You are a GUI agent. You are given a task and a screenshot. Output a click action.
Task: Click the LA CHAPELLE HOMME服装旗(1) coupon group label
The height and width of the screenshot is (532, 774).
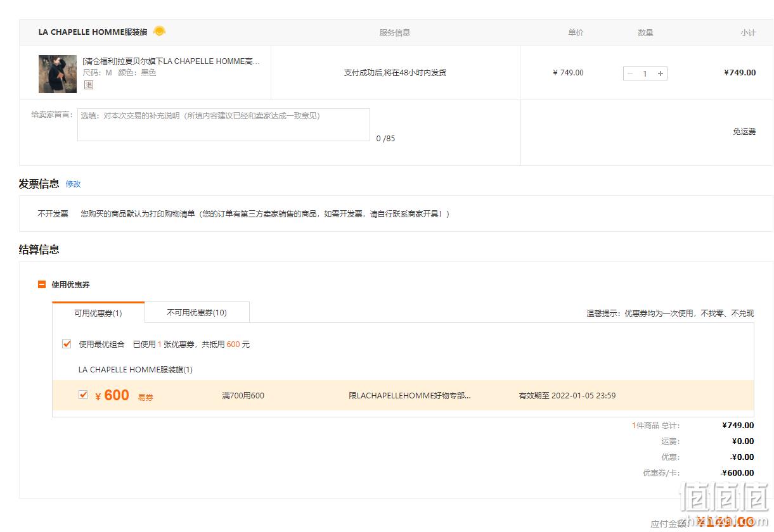(136, 370)
